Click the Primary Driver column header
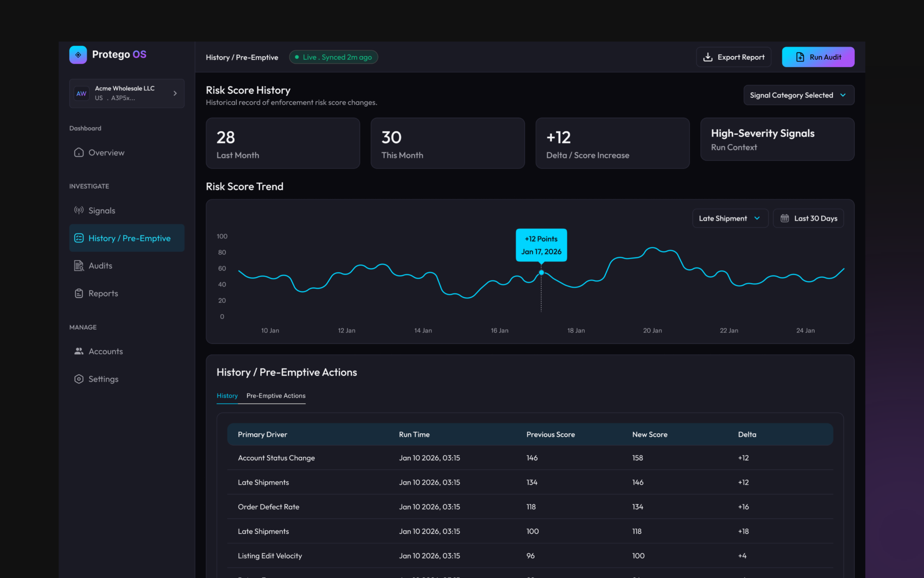 click(x=262, y=434)
